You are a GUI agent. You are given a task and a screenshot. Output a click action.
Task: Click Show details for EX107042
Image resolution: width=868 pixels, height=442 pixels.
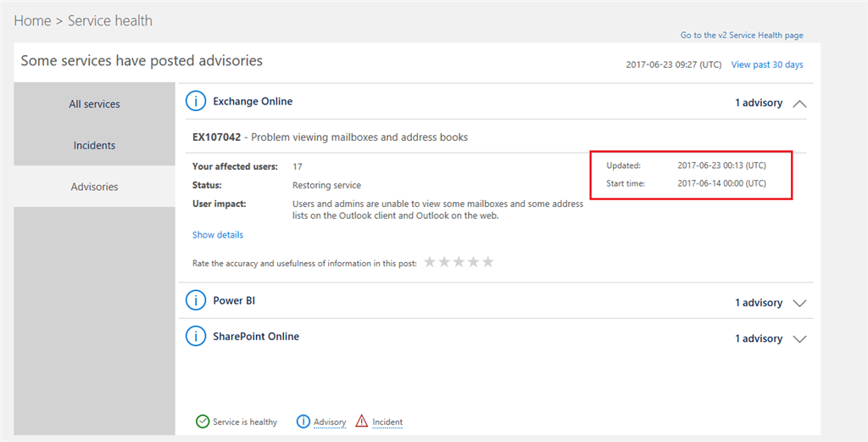coord(218,235)
